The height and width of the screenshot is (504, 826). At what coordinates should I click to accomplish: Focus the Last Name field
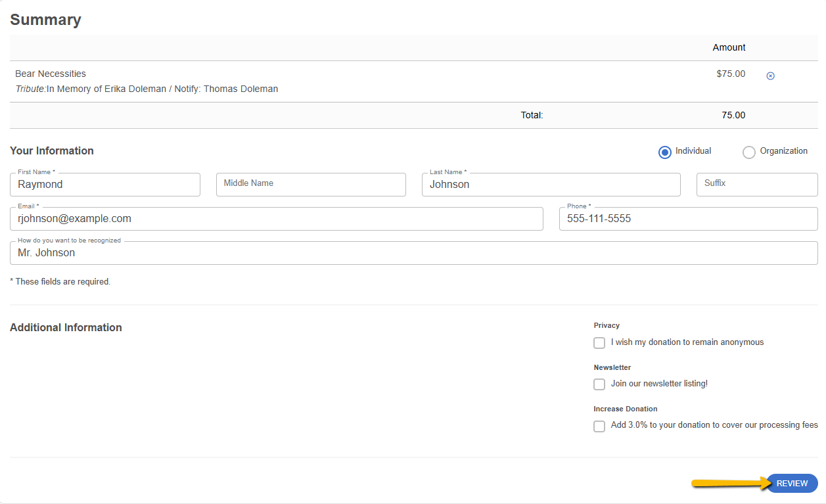pyautogui.click(x=551, y=185)
